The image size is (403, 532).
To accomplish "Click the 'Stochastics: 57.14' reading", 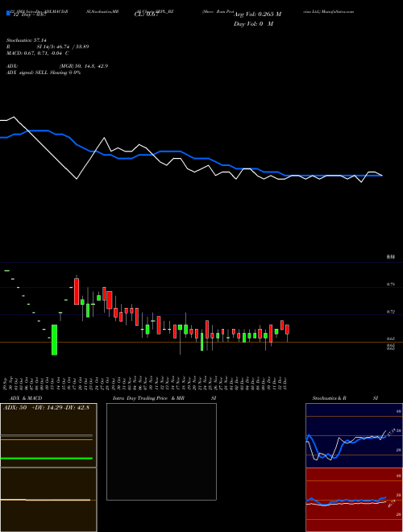I will coord(26,40).
